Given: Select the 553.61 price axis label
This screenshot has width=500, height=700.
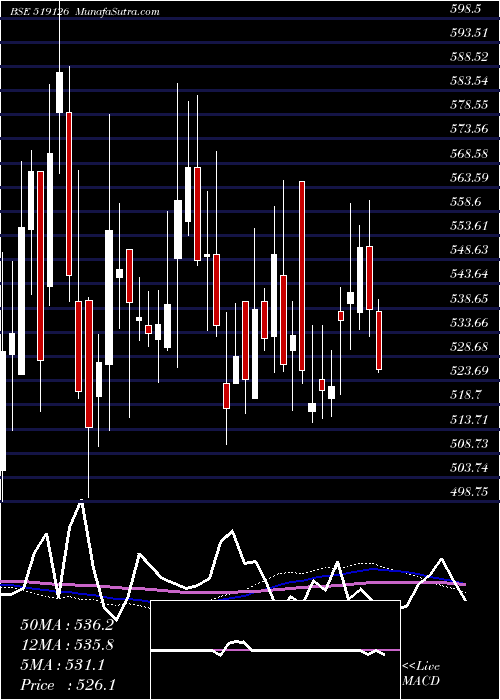Looking at the screenshot, I should (x=468, y=226).
